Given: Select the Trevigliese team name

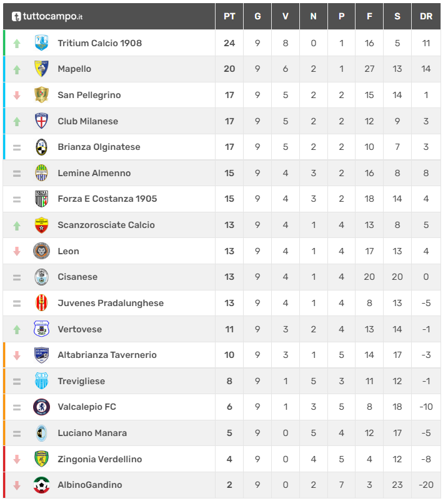Looking at the screenshot, I should 81,381.
